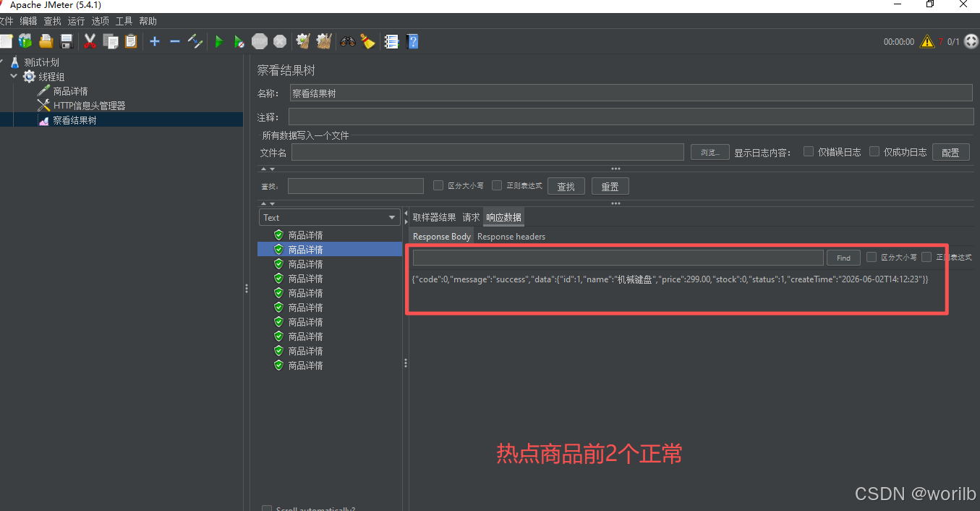Open the Response headers sub-tab
Image resolution: width=980 pixels, height=511 pixels.
511,237
